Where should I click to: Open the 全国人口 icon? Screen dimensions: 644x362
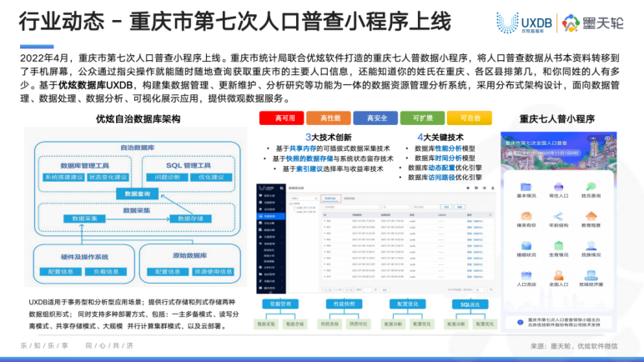coord(559,275)
